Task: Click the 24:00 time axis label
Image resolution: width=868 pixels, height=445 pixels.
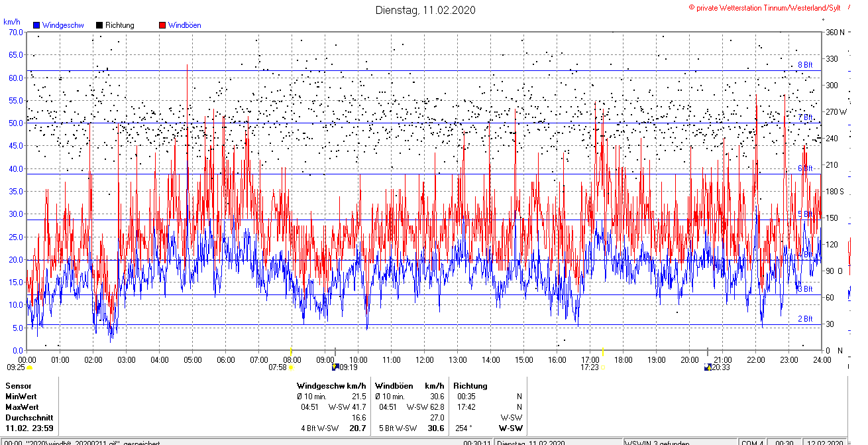Action: click(822, 360)
